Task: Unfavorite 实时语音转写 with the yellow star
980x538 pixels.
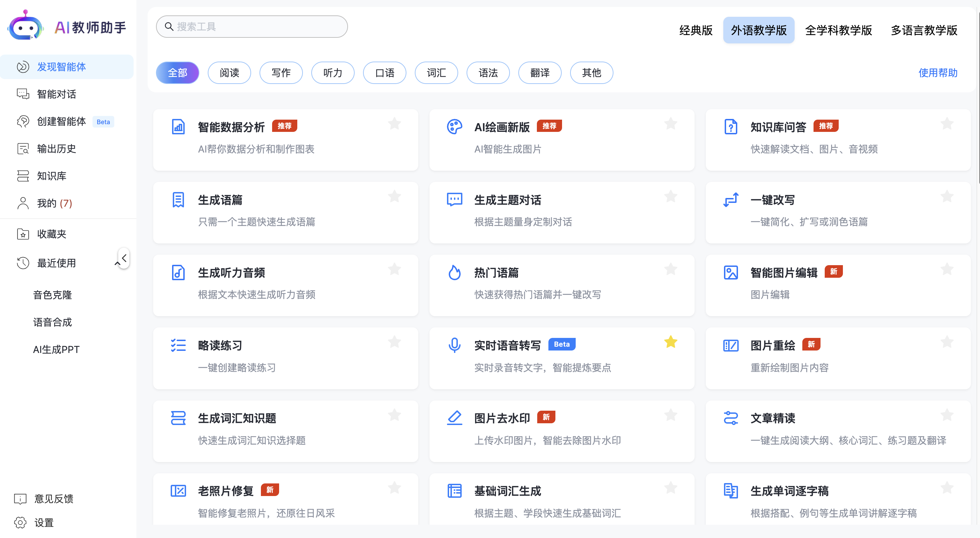Action: tap(671, 342)
